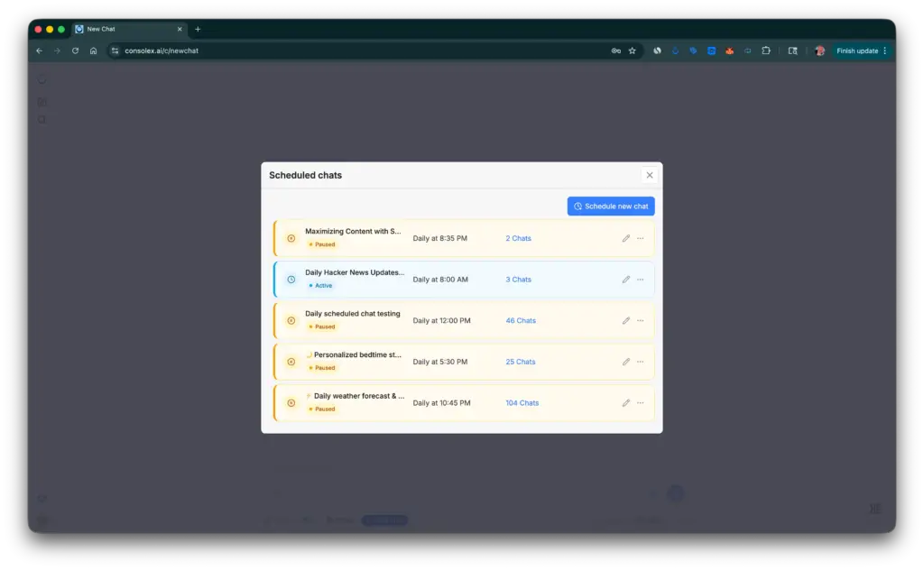Open the three-dot menu on Personalized bedtime row
Viewport: 924px width, 570px height.
[640, 362]
